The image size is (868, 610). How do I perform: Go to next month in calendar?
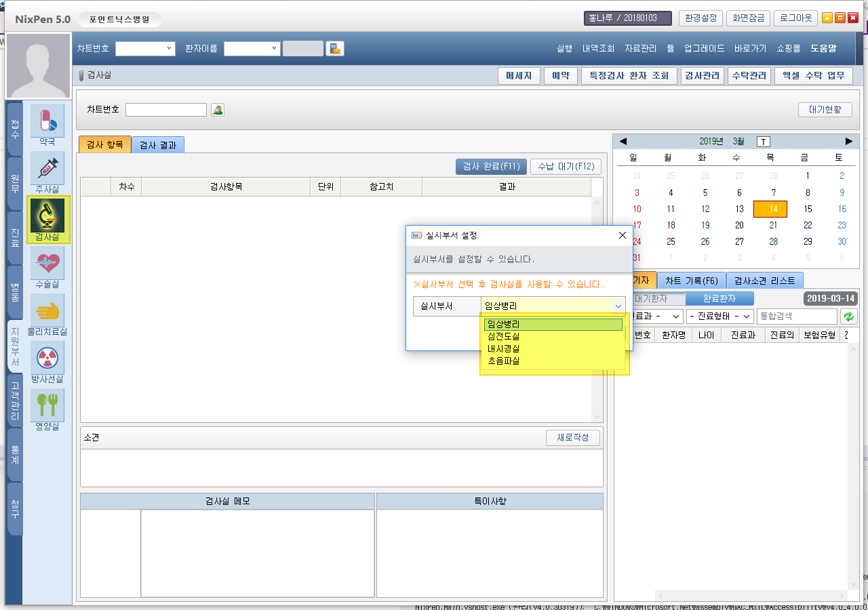848,142
